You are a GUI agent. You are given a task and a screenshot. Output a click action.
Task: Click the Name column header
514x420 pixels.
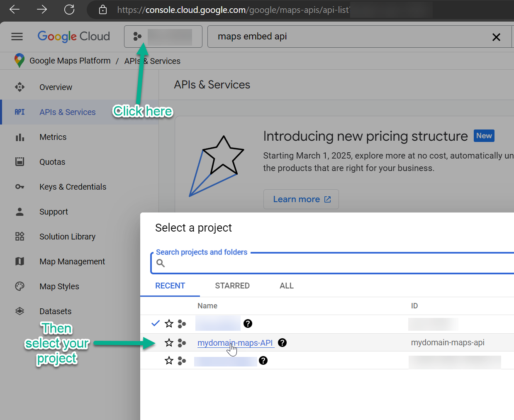pyautogui.click(x=207, y=306)
